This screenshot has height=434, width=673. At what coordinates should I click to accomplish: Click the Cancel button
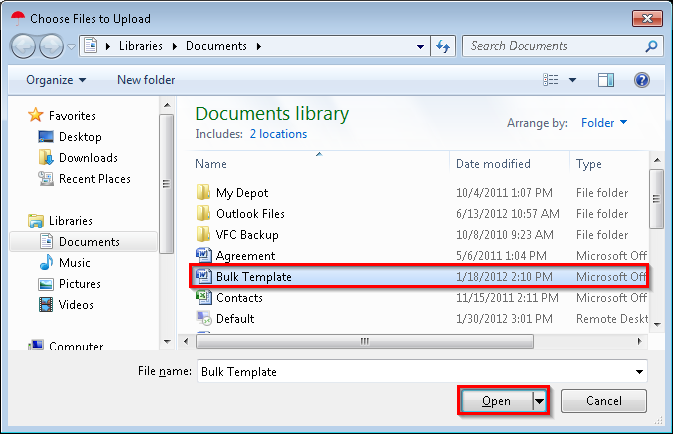pyautogui.click(x=603, y=401)
